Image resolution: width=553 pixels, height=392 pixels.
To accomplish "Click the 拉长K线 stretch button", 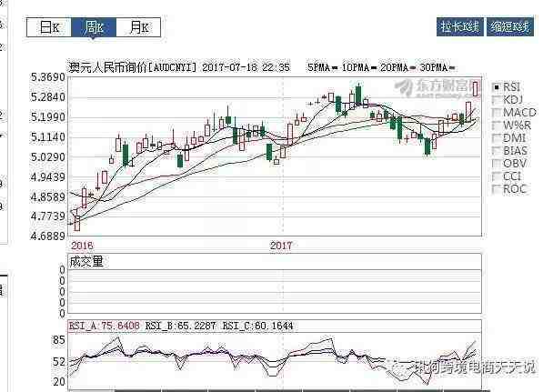I will [x=460, y=26].
